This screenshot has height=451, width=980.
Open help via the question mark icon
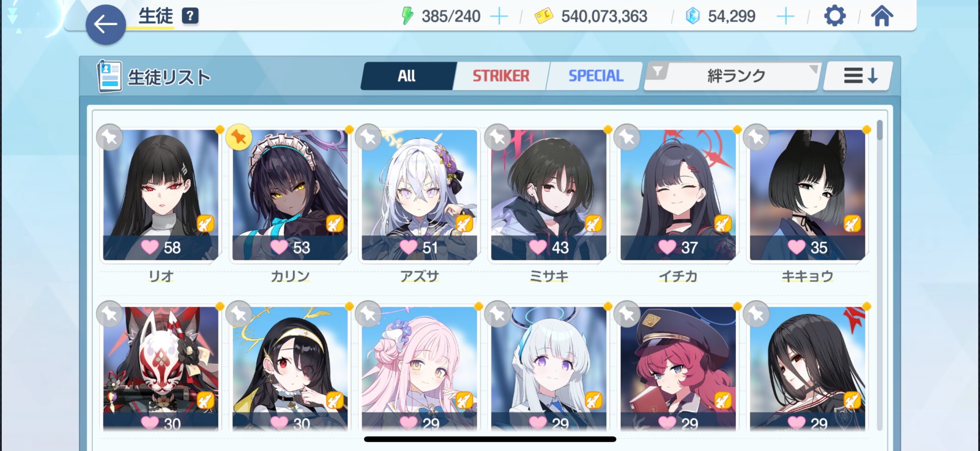[x=190, y=16]
